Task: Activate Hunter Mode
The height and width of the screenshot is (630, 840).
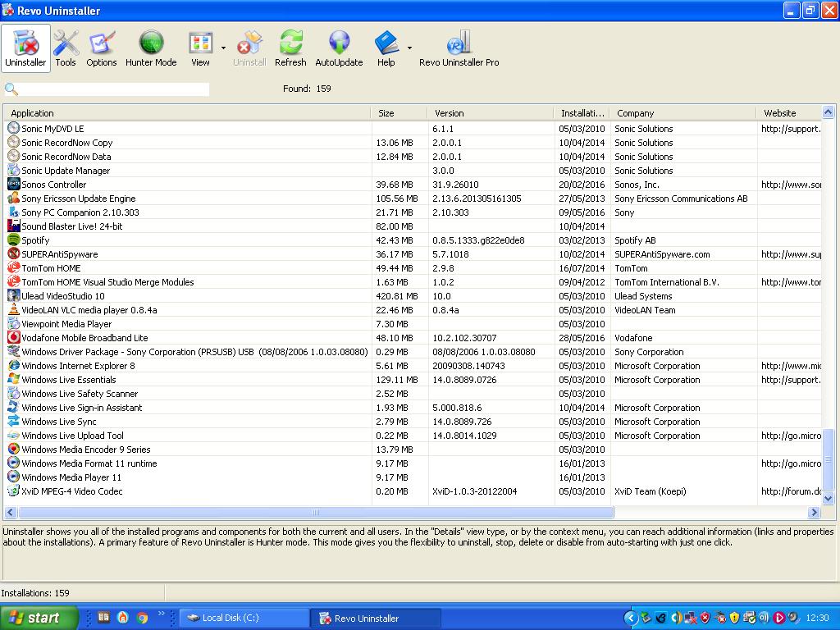Action: pyautogui.click(x=151, y=48)
